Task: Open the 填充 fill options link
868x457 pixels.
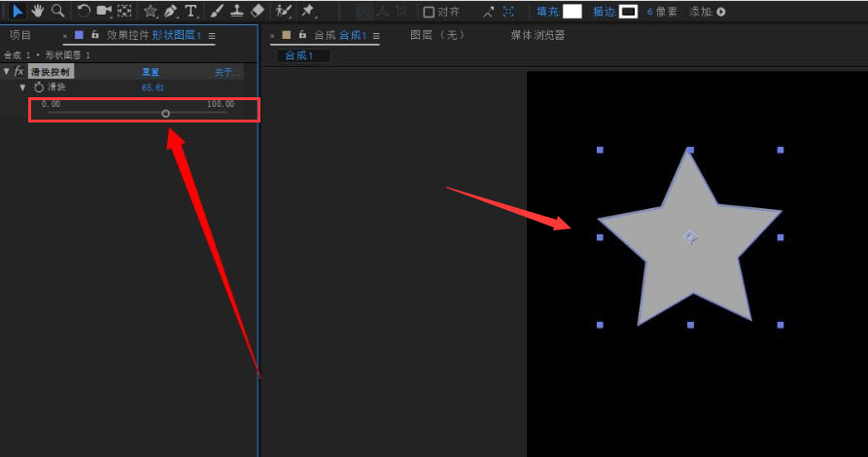Action: pyautogui.click(x=547, y=12)
